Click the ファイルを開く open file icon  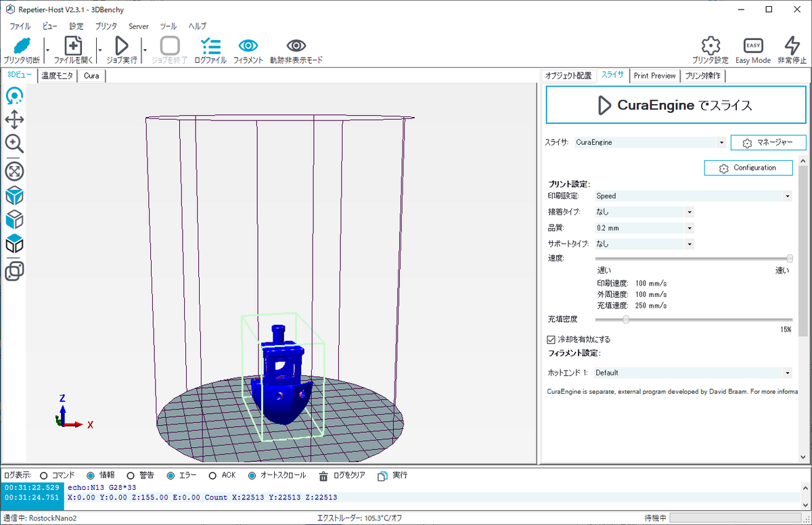coord(73,45)
